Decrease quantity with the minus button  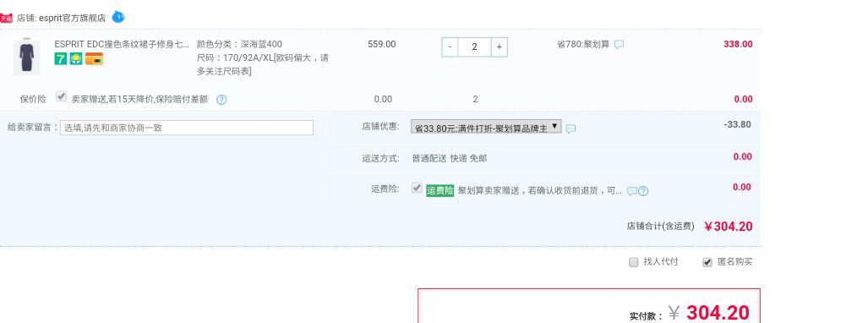pos(450,47)
